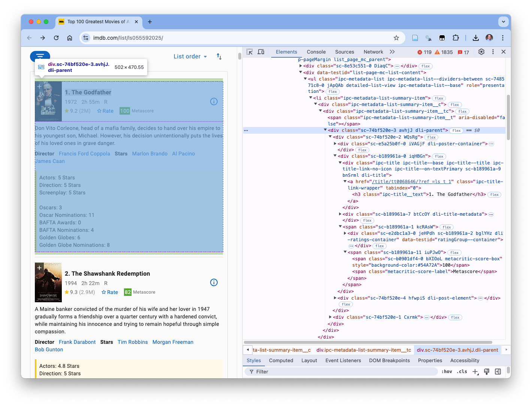Go to the browser home page
Image resolution: width=532 pixels, height=406 pixels.
coord(70,38)
